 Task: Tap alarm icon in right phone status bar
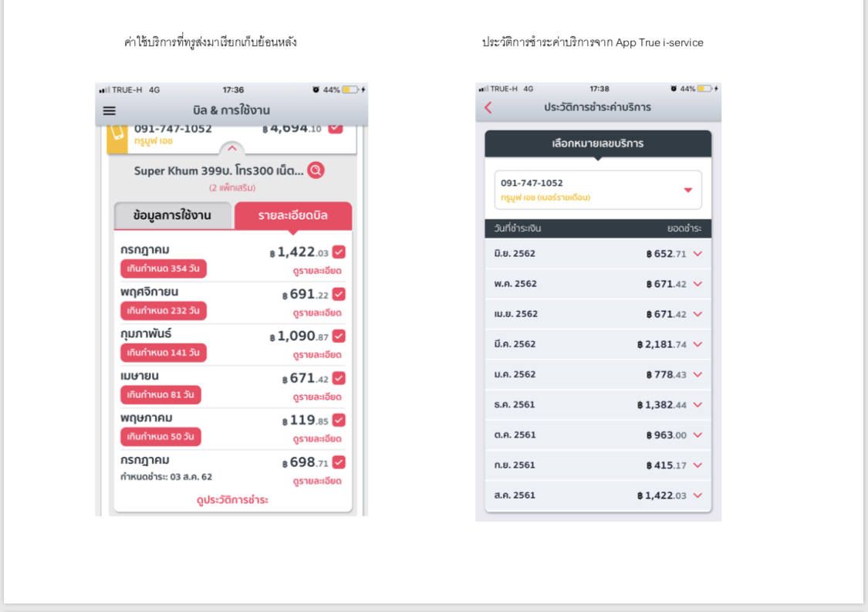click(674, 89)
